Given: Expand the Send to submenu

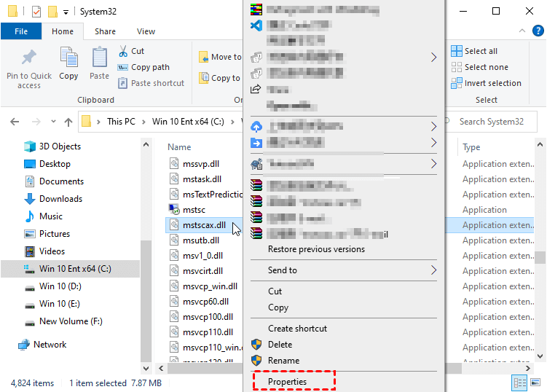Looking at the screenshot, I should click(x=344, y=270).
